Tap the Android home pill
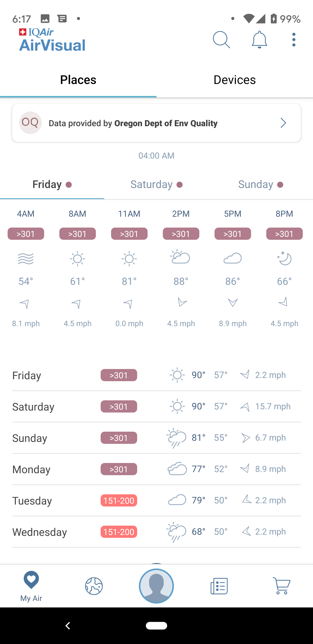313x644 pixels. (x=156, y=626)
